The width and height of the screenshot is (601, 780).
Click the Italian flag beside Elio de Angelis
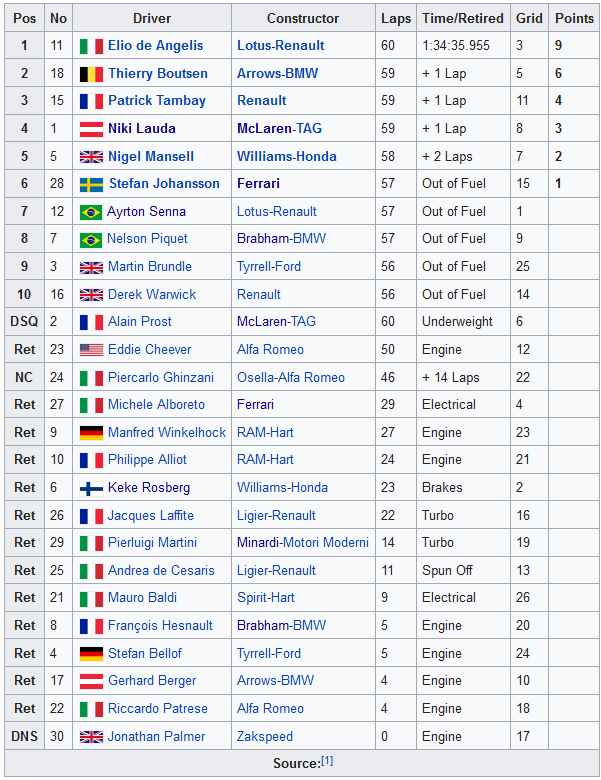[x=91, y=46]
